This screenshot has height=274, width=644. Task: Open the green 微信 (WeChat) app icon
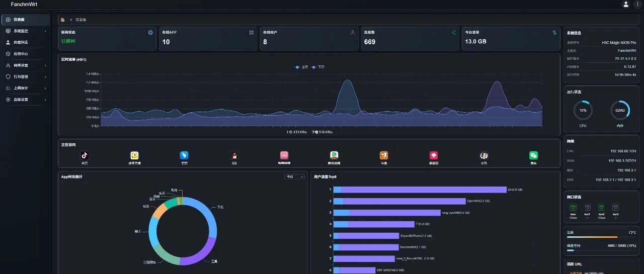click(x=534, y=156)
